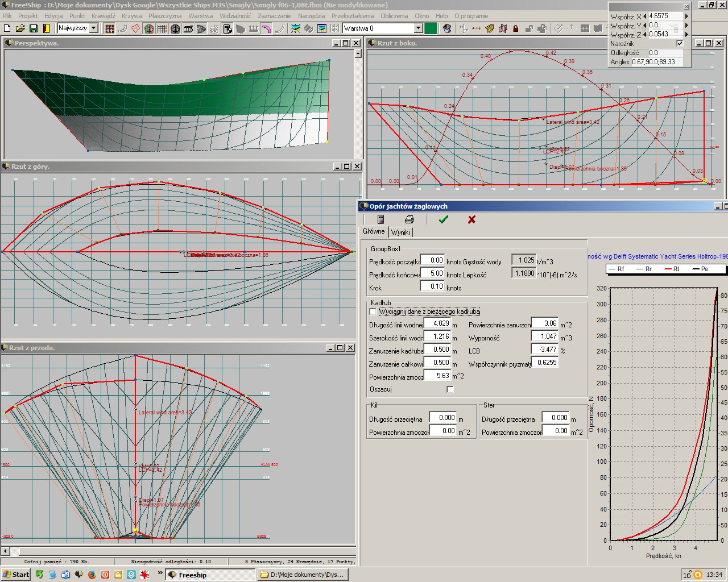
Task: Open the Obliczenia menu
Action: 394,16
